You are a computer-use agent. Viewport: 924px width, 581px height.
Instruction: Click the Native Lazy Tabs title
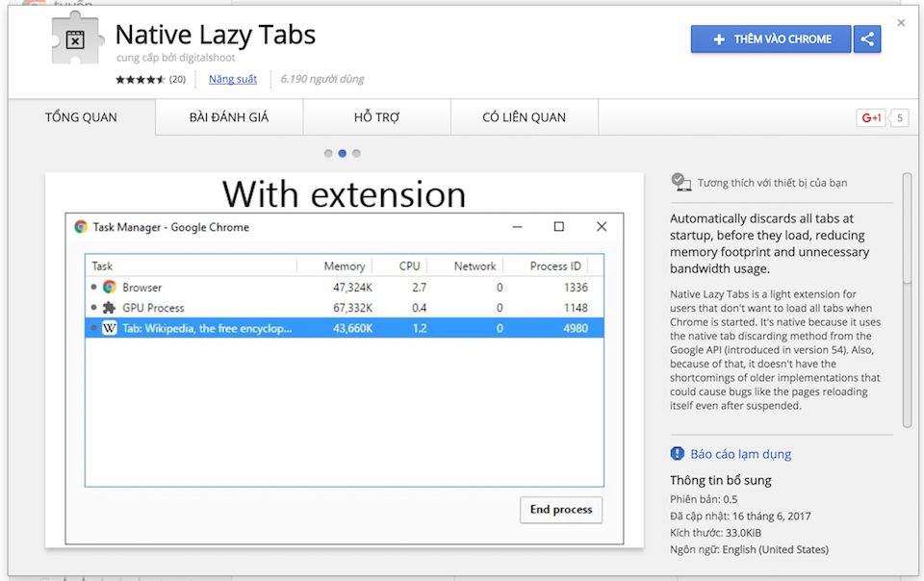[216, 35]
